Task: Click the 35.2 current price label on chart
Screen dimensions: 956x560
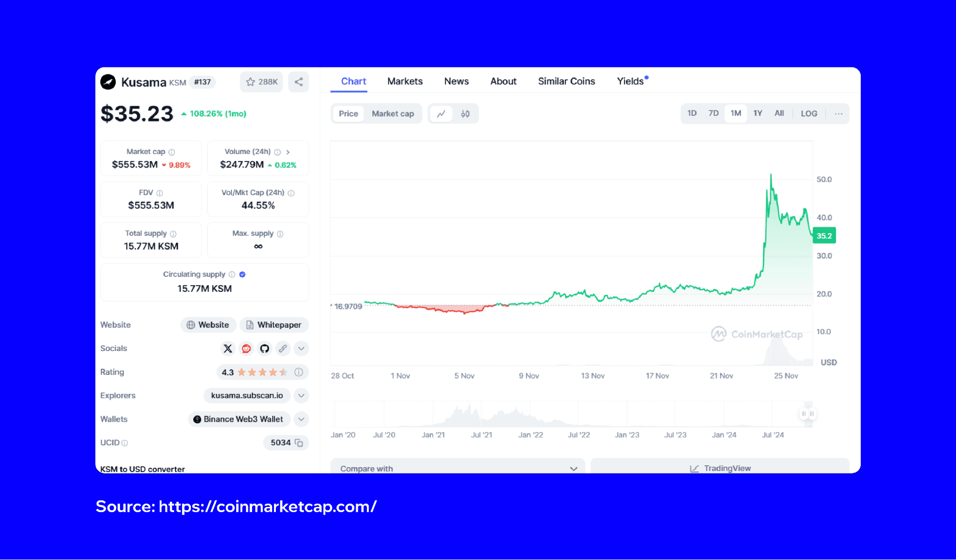Action: [824, 236]
